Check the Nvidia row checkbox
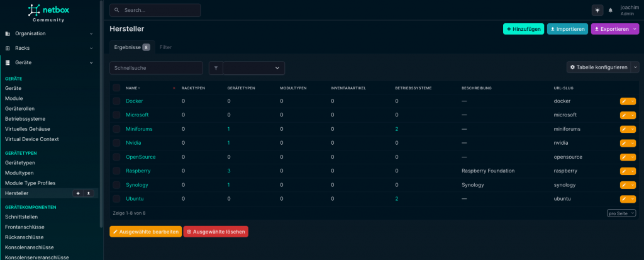Image resolution: width=644 pixels, height=260 pixels. 116,143
